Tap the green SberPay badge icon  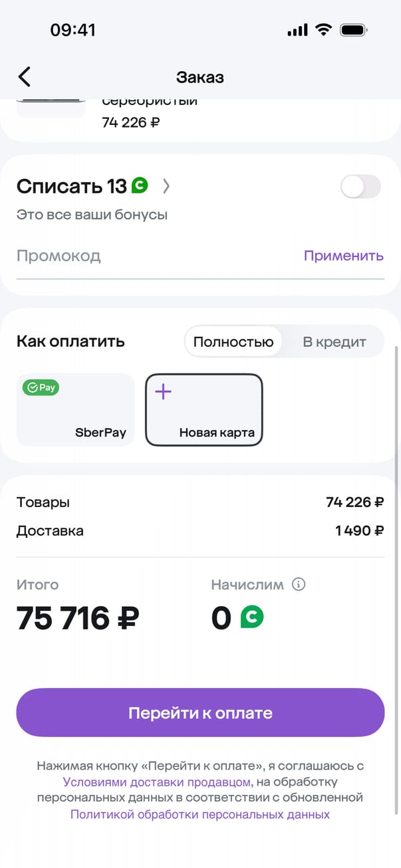coord(41,387)
